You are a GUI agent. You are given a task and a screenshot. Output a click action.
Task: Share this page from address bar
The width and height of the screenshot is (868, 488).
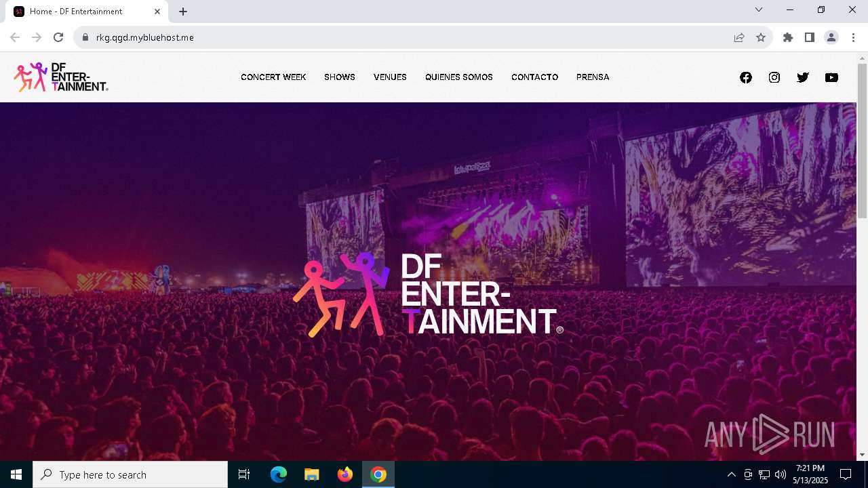click(x=739, y=37)
